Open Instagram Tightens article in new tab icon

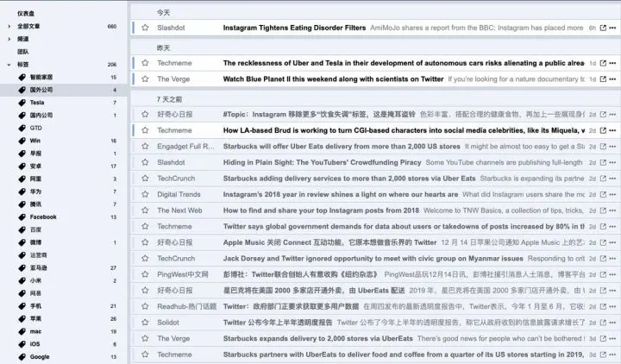603,28
